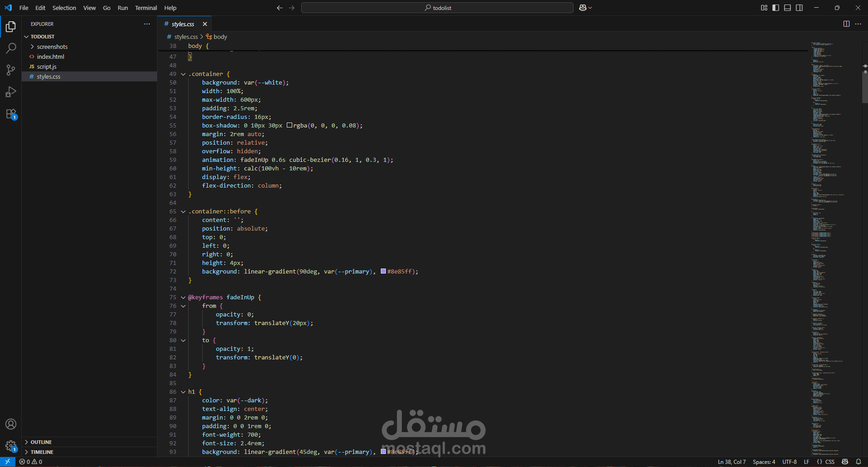The height and width of the screenshot is (467, 868).
Task: Open editor More Actions ellipsis
Action: (x=858, y=24)
